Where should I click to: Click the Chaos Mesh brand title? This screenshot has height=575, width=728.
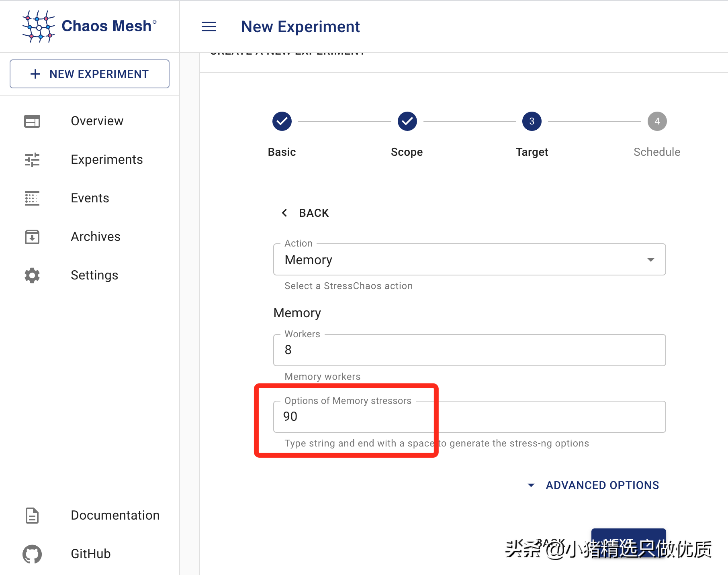coord(109,26)
